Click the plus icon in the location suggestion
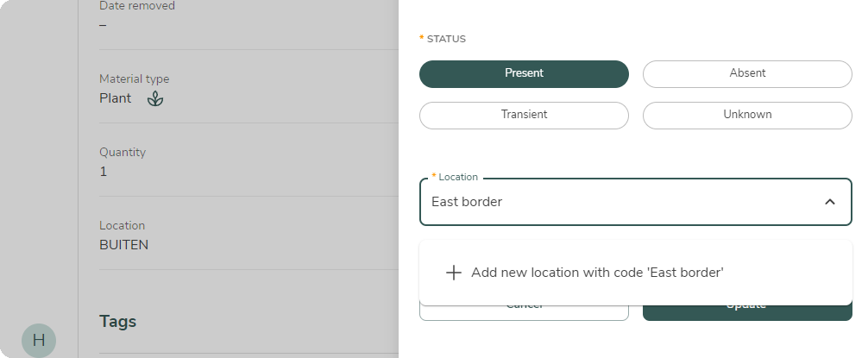Screen dimensions: 868x358 point(454,273)
